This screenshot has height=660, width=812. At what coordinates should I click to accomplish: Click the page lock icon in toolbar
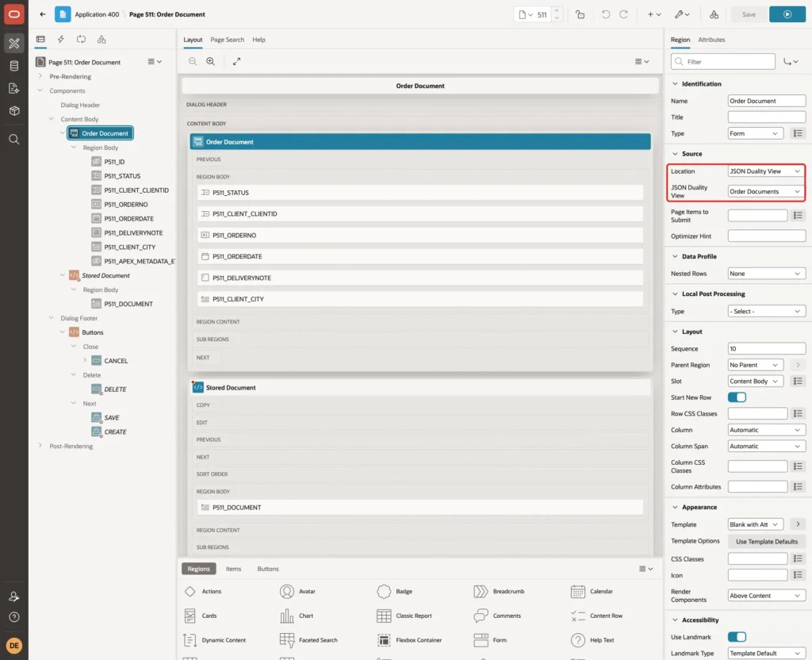[580, 14]
